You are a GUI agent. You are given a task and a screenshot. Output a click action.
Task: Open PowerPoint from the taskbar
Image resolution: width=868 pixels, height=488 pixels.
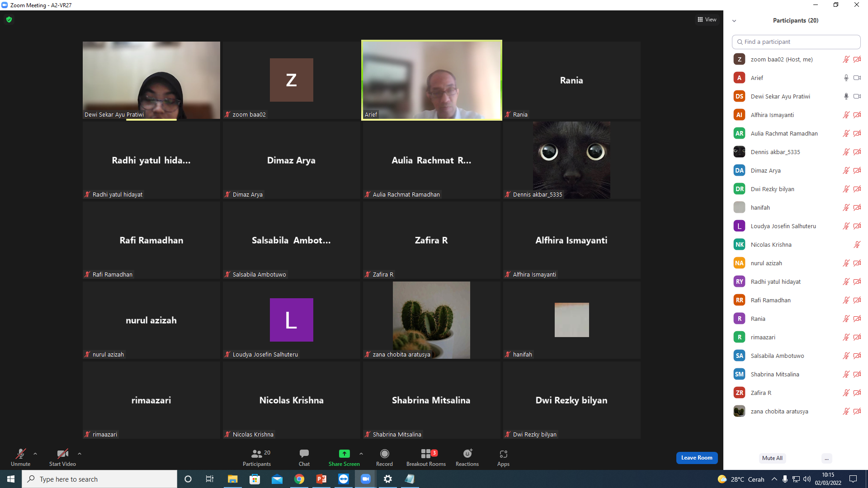(321, 479)
